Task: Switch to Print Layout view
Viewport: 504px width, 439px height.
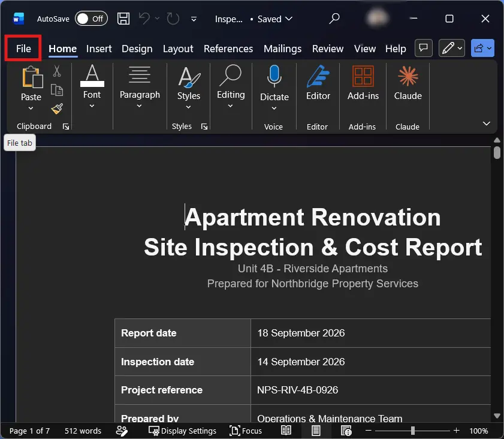Action: pyautogui.click(x=316, y=431)
